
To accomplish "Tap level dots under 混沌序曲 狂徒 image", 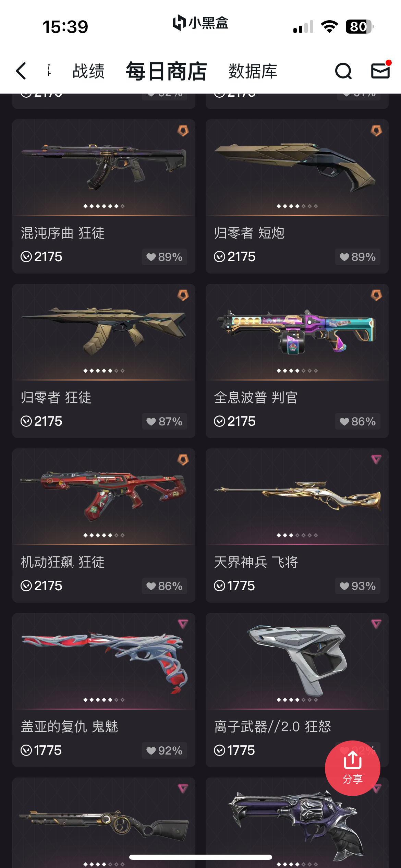I will pyautogui.click(x=104, y=206).
